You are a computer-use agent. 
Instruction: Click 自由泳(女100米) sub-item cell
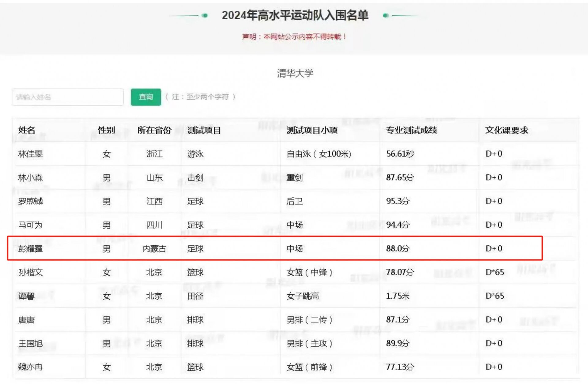tap(319, 154)
